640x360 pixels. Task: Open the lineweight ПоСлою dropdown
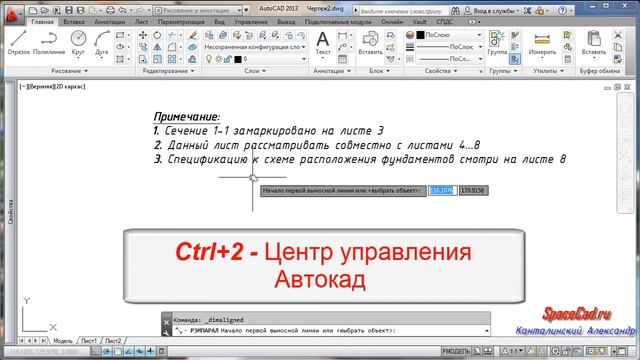pos(449,47)
